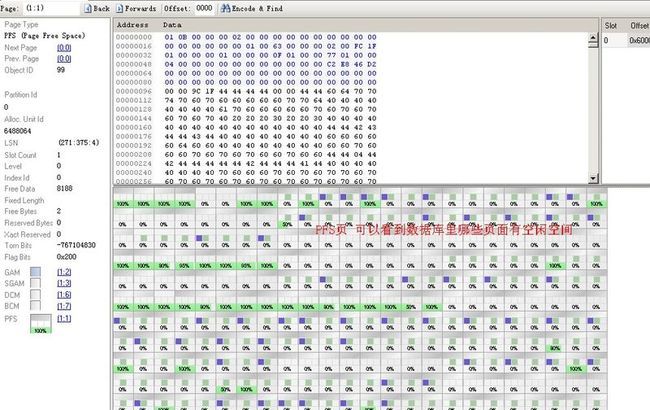Open the Prev. Page (0:0) link
This screenshot has height=410, width=650.
click(x=64, y=58)
